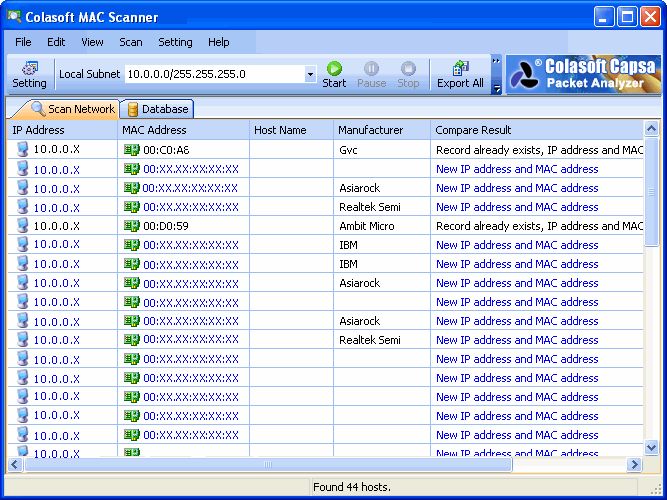Open the Local Subnet dropdown
The image size is (667, 500).
click(x=310, y=74)
